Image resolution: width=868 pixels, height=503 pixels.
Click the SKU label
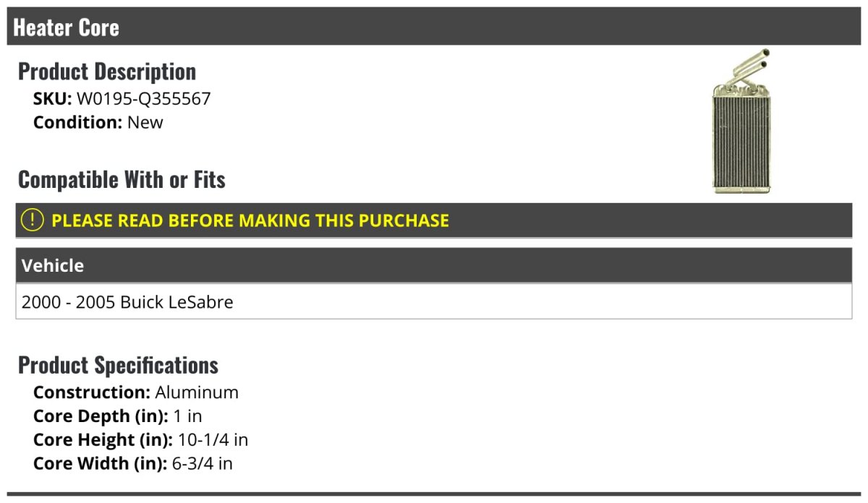[x=53, y=99]
